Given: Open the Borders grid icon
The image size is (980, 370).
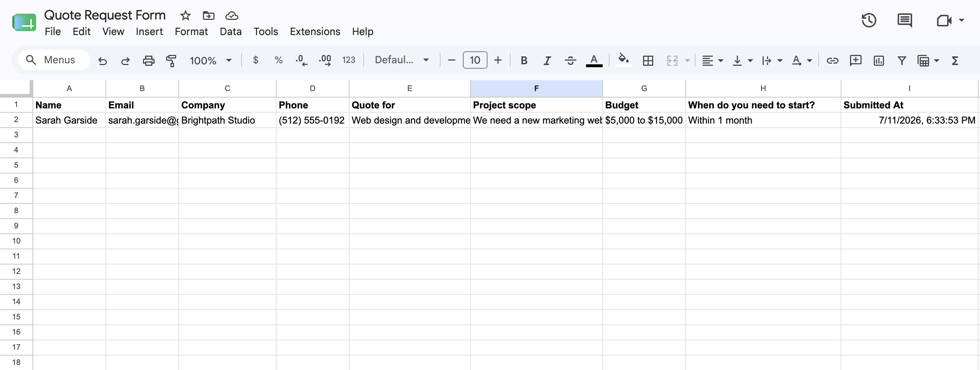Looking at the screenshot, I should (x=648, y=61).
